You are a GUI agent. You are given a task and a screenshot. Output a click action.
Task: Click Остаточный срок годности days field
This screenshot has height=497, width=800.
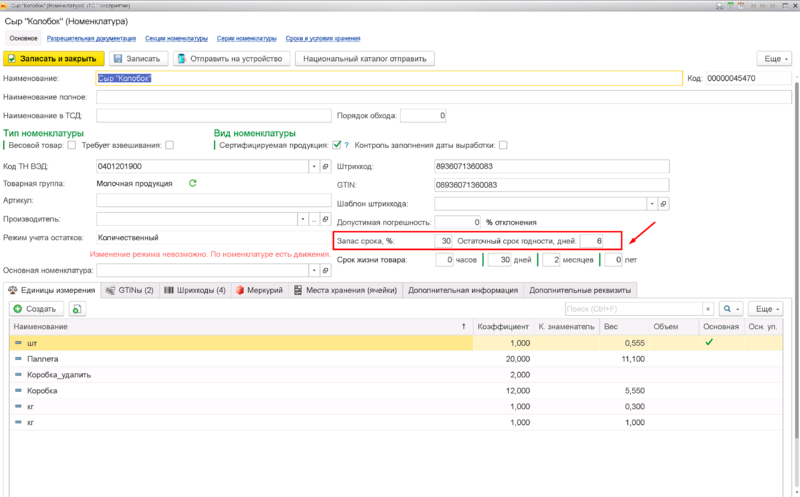coord(592,241)
